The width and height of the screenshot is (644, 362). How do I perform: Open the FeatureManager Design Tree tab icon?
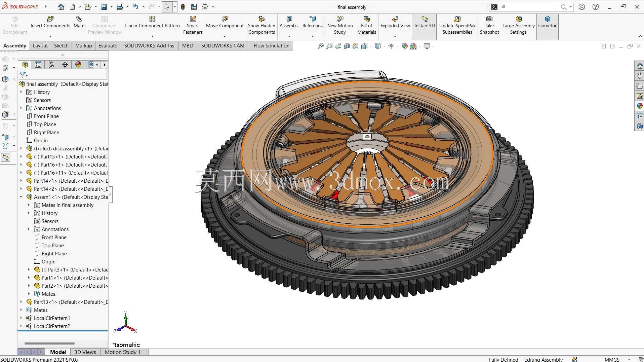click(x=25, y=65)
